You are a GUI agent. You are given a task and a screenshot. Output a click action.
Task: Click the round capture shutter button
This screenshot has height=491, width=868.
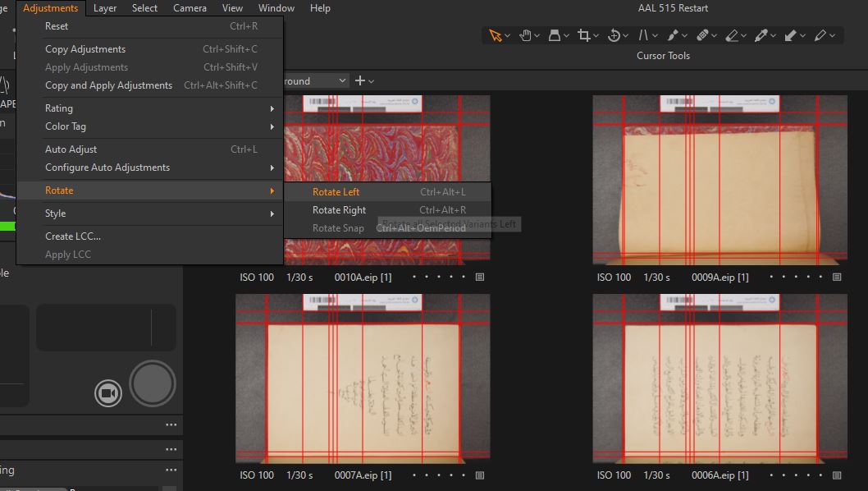click(x=153, y=383)
